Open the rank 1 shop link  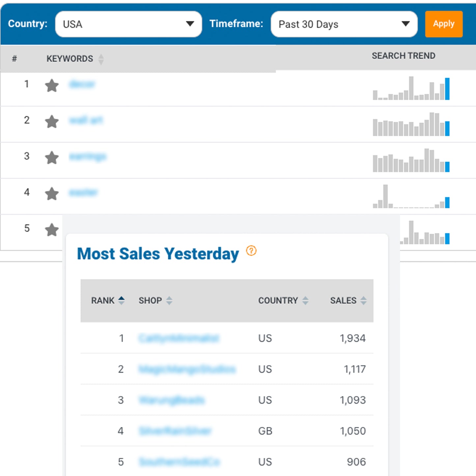[x=179, y=338]
